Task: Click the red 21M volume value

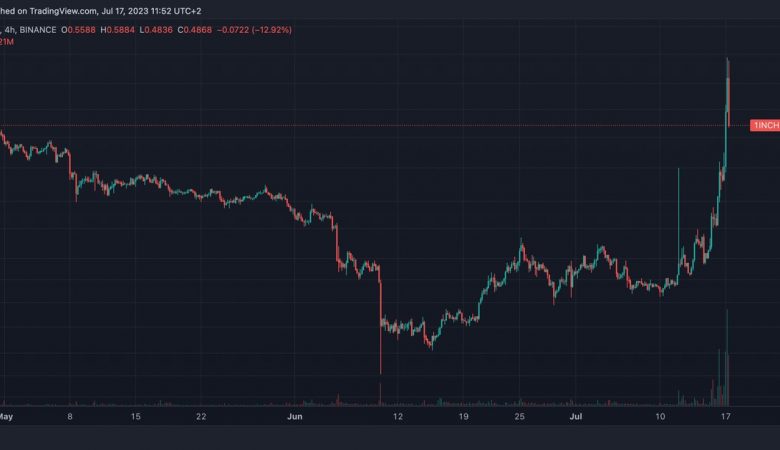Action: [x=6, y=42]
